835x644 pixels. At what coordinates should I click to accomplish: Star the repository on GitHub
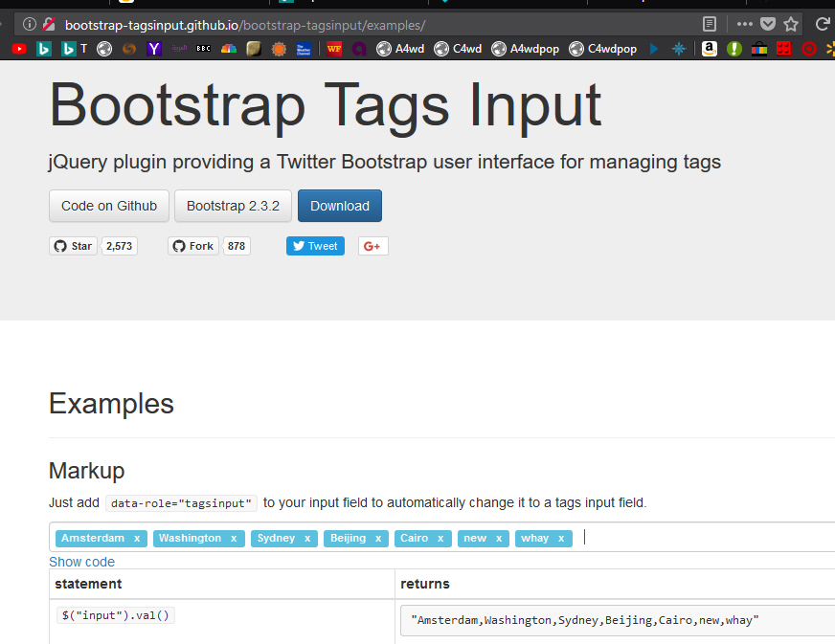click(73, 246)
